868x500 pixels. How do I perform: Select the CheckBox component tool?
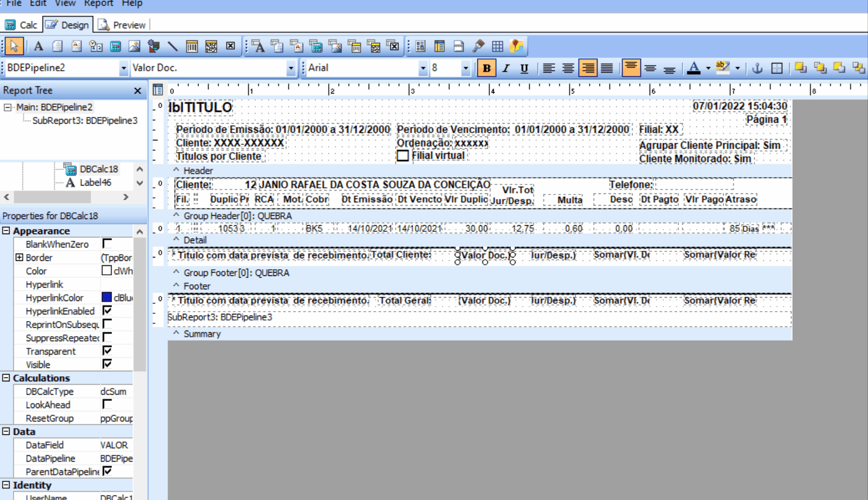(230, 46)
